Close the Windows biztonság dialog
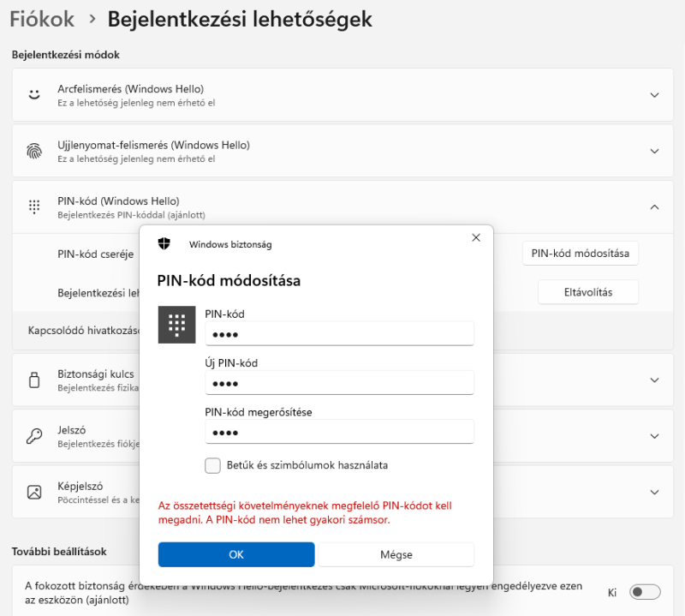Viewport: 685px width, 616px height. (476, 237)
